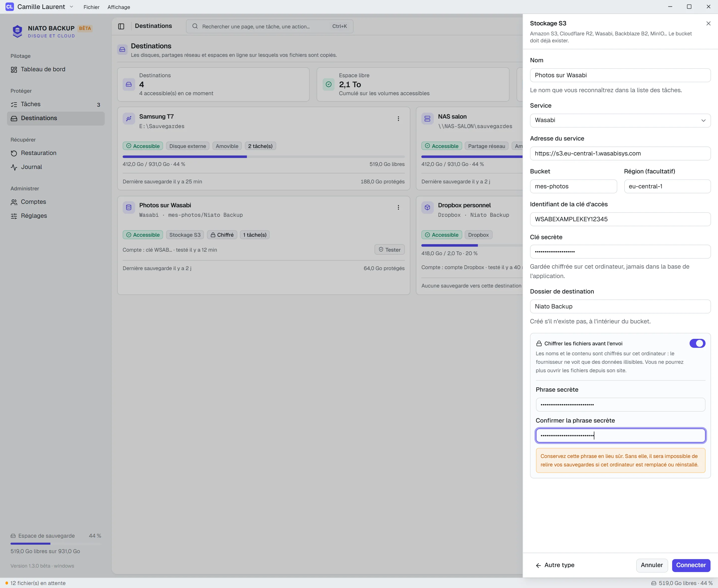Viewport: 718px width, 588px height.
Task: Click the Samsung T7 usage progress bar
Action: tap(264, 156)
